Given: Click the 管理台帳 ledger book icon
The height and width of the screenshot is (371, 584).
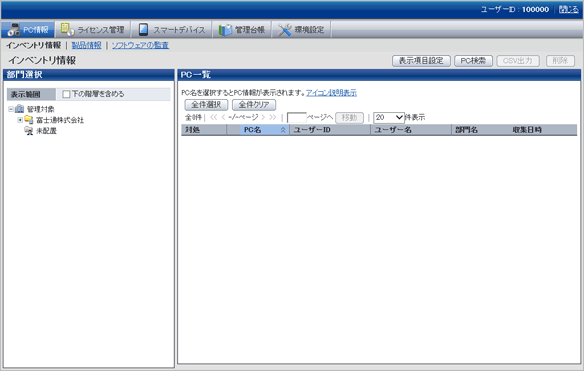Looking at the screenshot, I should [x=225, y=29].
